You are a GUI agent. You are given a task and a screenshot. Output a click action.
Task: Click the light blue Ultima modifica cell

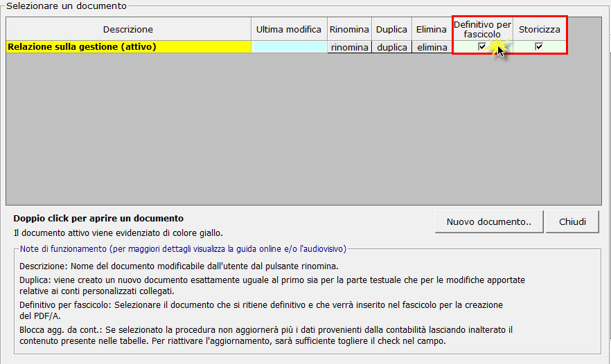point(289,47)
